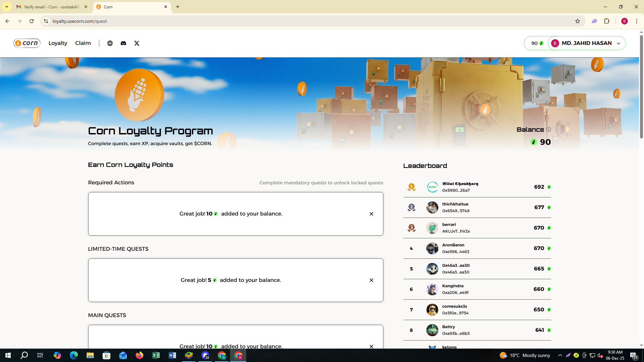Open Firefox from the taskbar
Screen dimensions: 644x362
140,355
